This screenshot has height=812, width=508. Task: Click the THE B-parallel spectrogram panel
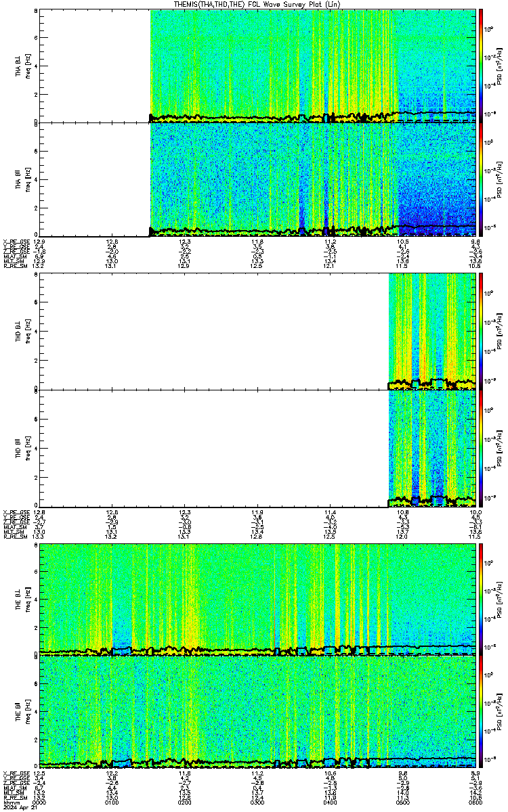point(257,713)
